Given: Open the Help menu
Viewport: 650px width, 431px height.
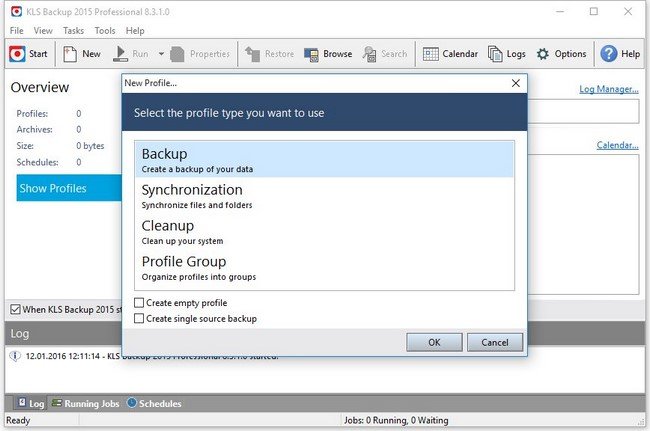Looking at the screenshot, I should 135,31.
